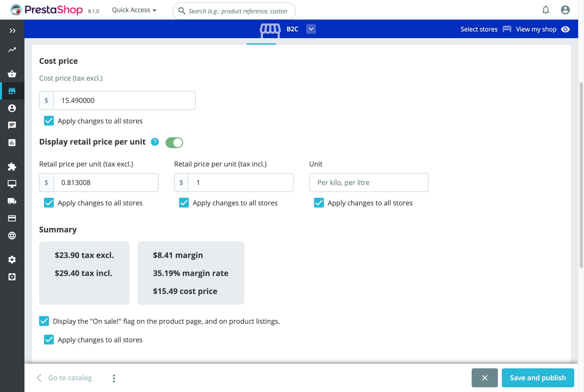Toggle Display retail price per unit switch

pos(174,142)
